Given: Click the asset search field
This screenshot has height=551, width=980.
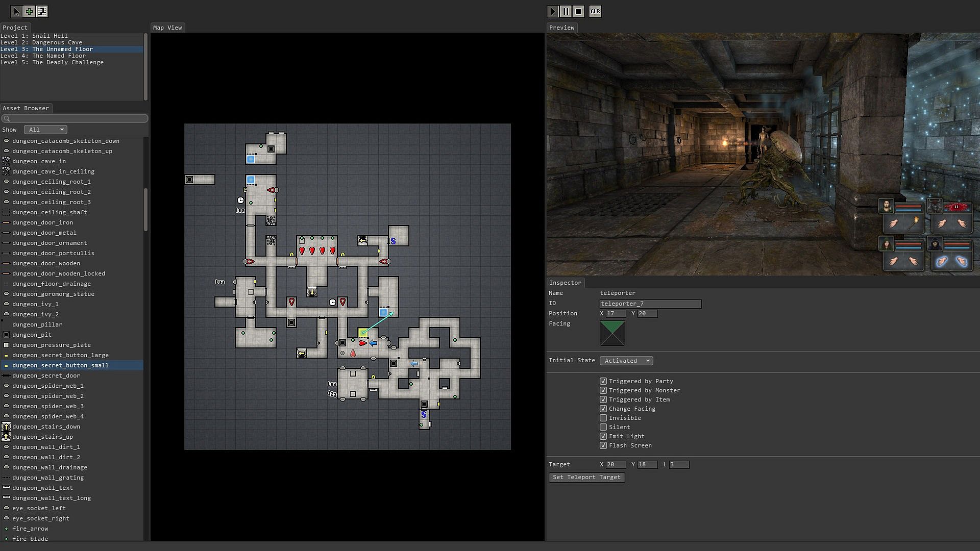Looking at the screenshot, I should (x=75, y=118).
